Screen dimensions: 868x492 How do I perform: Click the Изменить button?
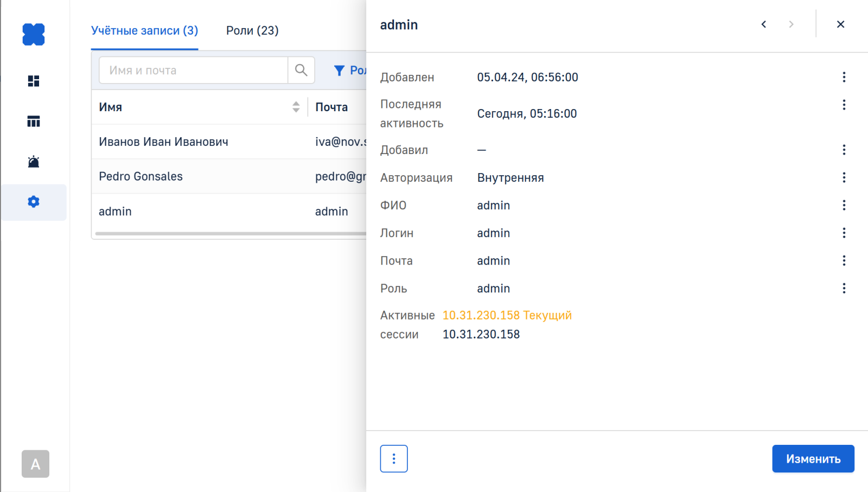pyautogui.click(x=813, y=459)
